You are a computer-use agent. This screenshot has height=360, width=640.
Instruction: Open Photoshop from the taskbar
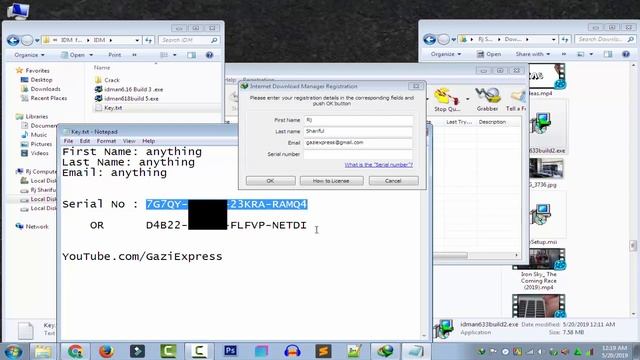tap(230, 351)
